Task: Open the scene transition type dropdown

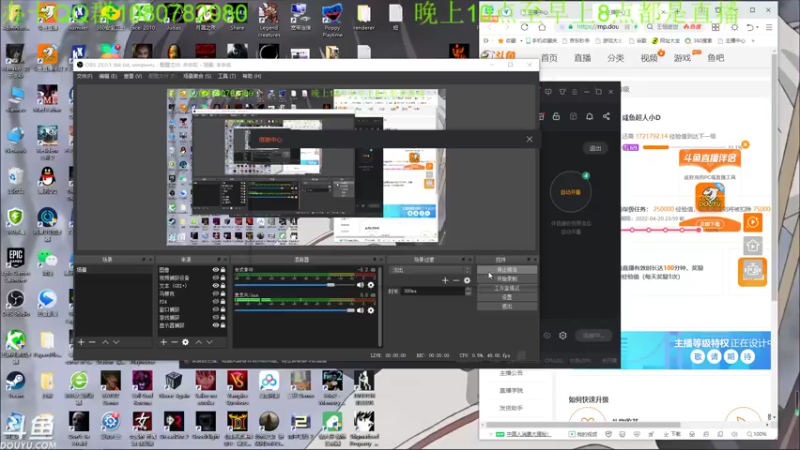Action: 430,269
